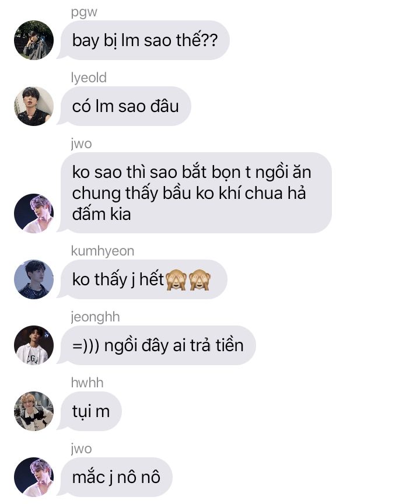The width and height of the screenshot is (420, 504).
Task: Tap jwo's avatar beside the long message
Action: click(x=34, y=213)
